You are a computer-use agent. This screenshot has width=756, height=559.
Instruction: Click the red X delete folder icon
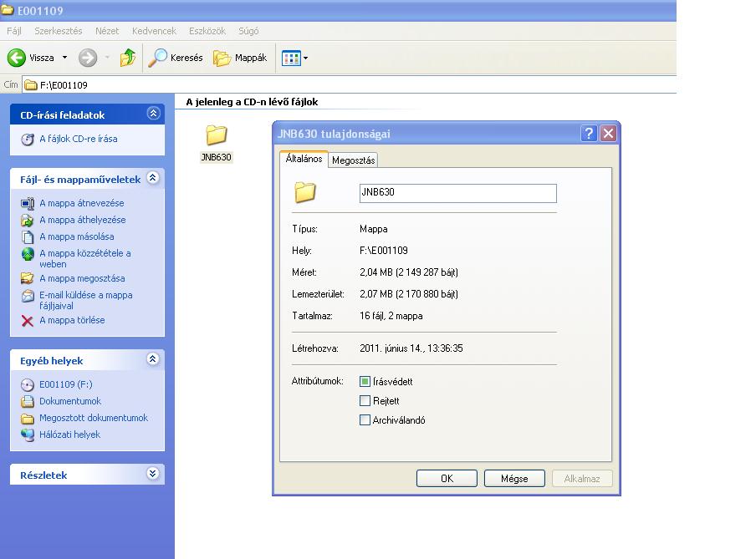coord(28,321)
